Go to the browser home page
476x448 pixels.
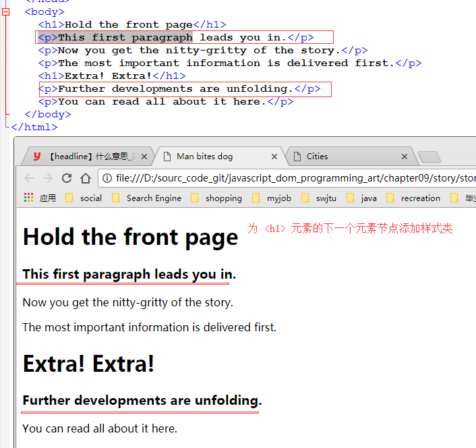click(86, 178)
